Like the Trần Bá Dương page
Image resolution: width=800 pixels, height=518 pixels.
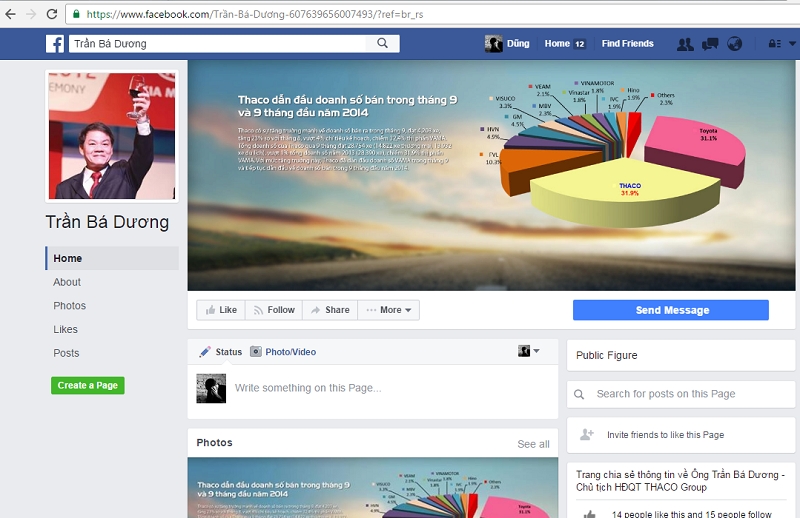tap(221, 310)
